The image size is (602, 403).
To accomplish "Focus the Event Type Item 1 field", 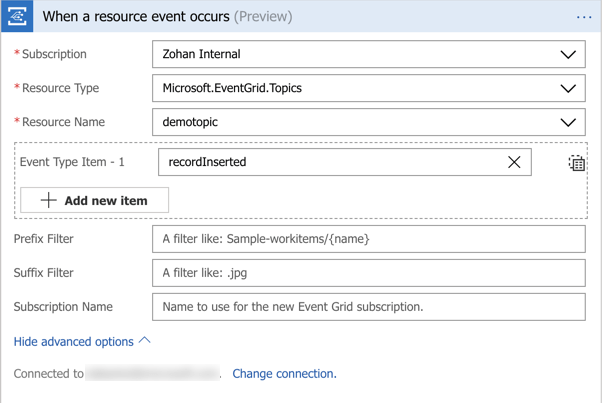I will (345, 162).
